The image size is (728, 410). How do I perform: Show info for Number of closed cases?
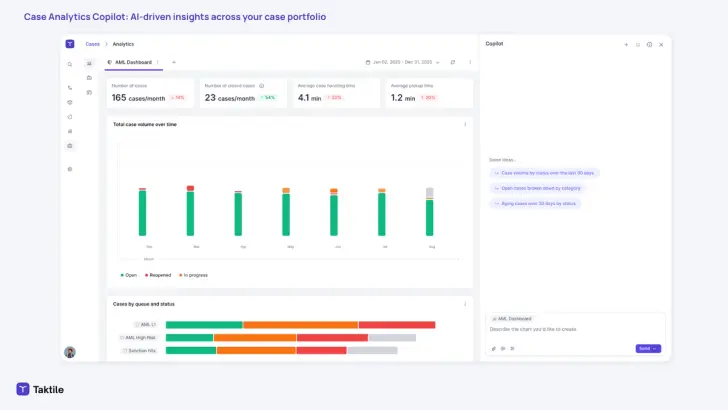click(x=261, y=86)
